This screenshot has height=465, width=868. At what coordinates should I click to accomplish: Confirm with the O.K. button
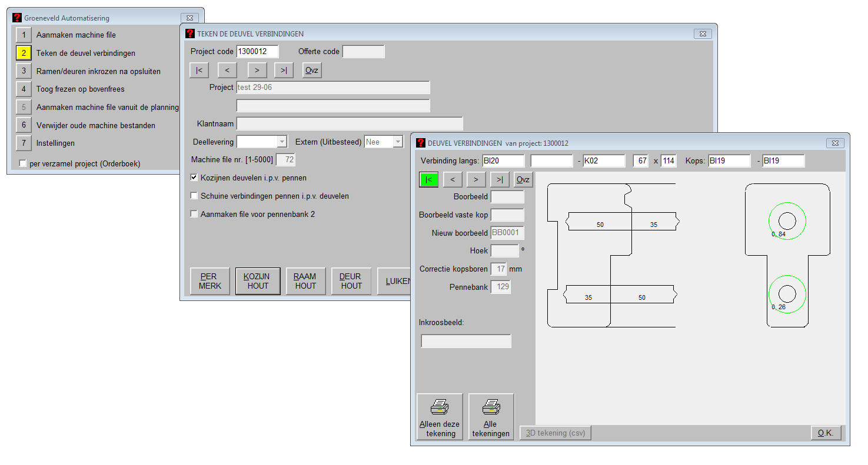click(826, 433)
